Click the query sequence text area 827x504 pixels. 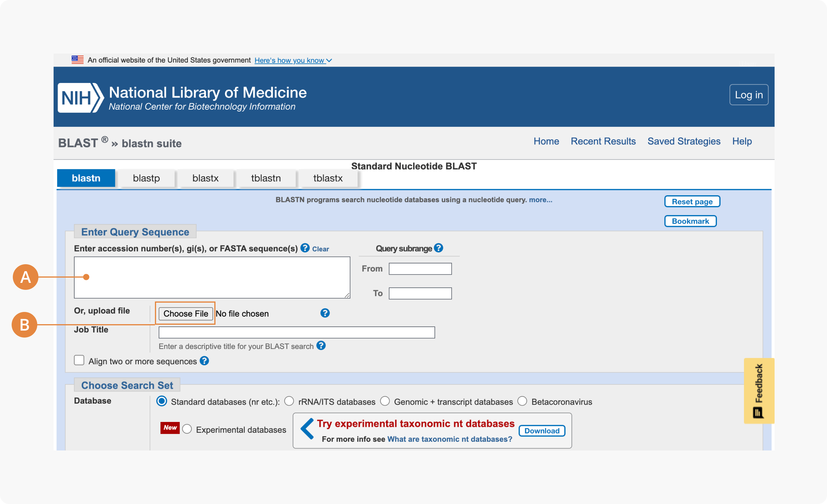(x=211, y=277)
